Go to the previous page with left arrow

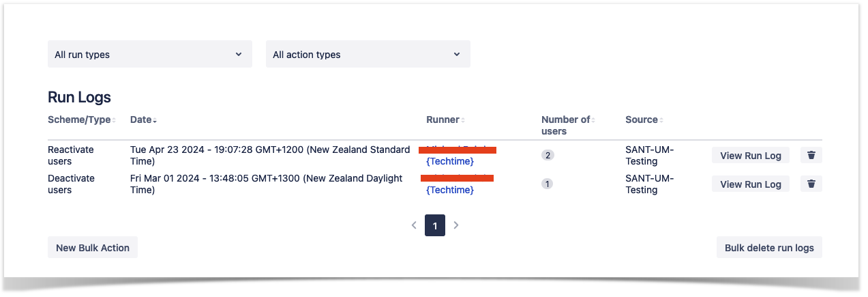pos(414,225)
